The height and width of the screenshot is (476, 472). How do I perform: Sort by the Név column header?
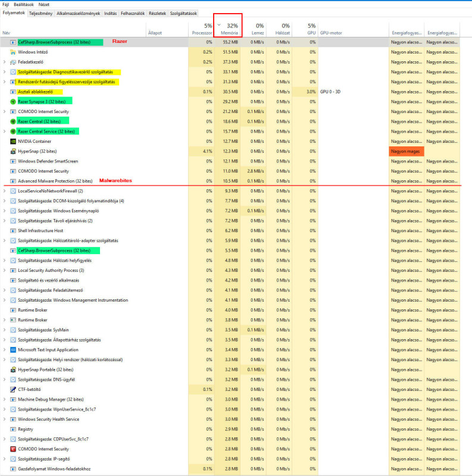[73, 29]
